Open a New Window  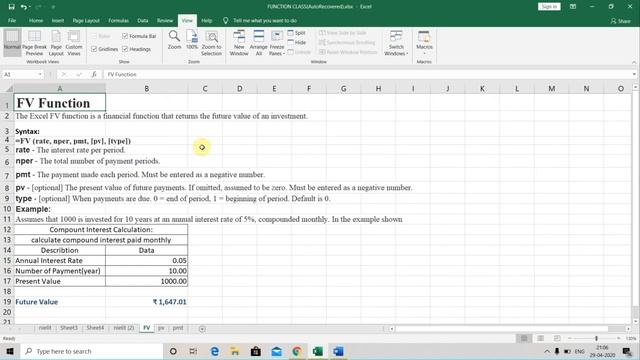coord(239,43)
